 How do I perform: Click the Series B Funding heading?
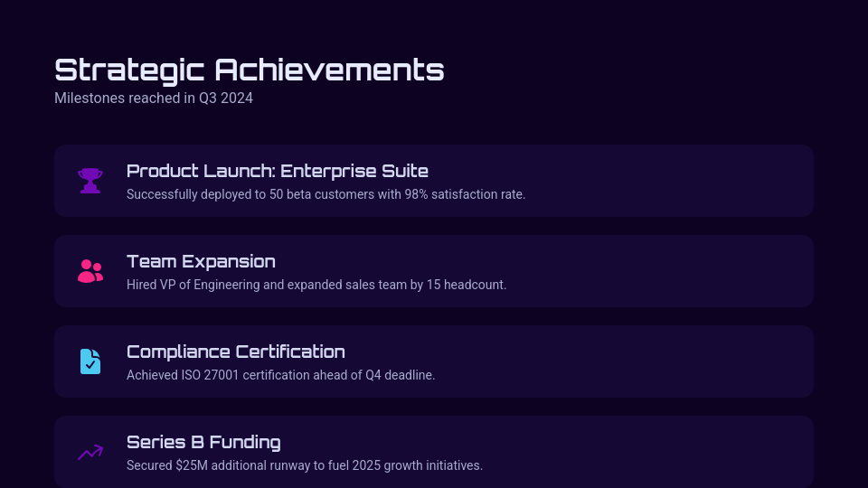(x=203, y=442)
